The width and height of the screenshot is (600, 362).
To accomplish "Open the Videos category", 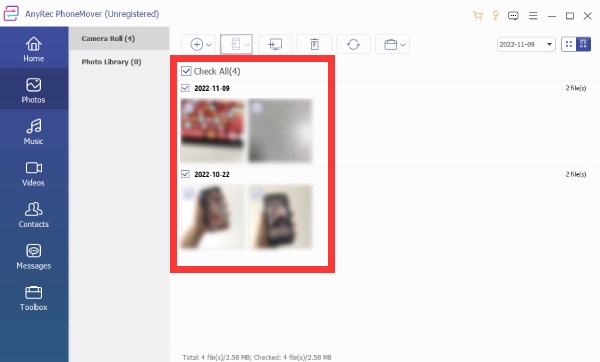I will pos(34,173).
